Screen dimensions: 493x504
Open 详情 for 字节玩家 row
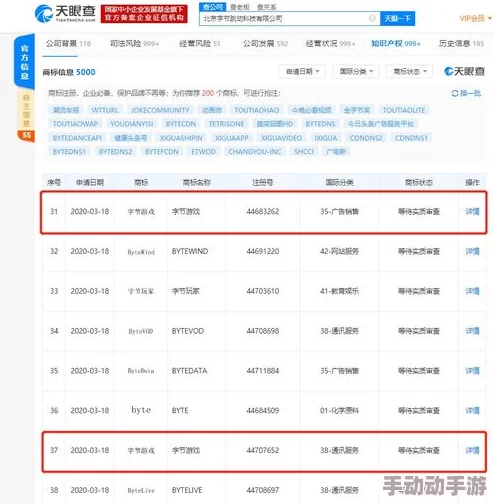click(472, 291)
